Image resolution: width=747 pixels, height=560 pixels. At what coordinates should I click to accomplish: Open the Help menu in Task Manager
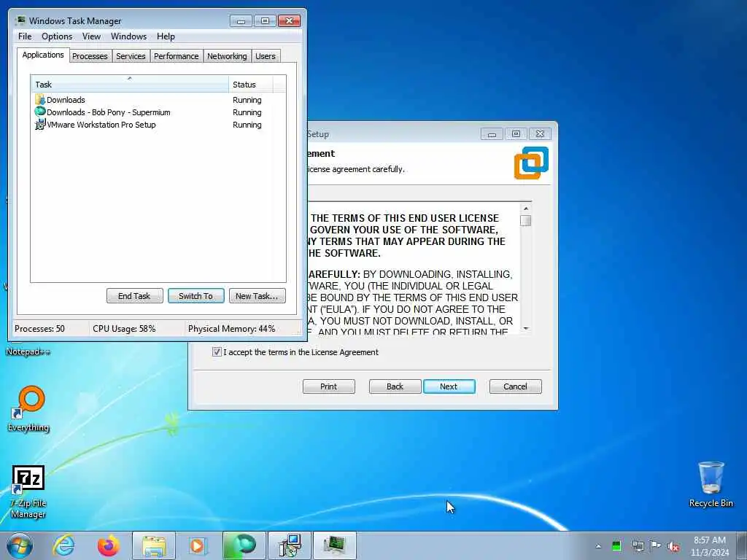pyautogui.click(x=166, y=36)
